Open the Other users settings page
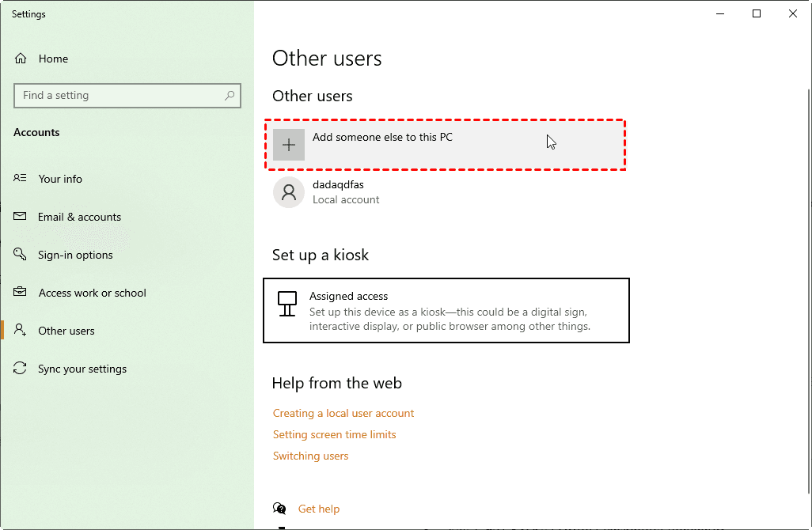Image resolution: width=812 pixels, height=530 pixels. (x=66, y=331)
